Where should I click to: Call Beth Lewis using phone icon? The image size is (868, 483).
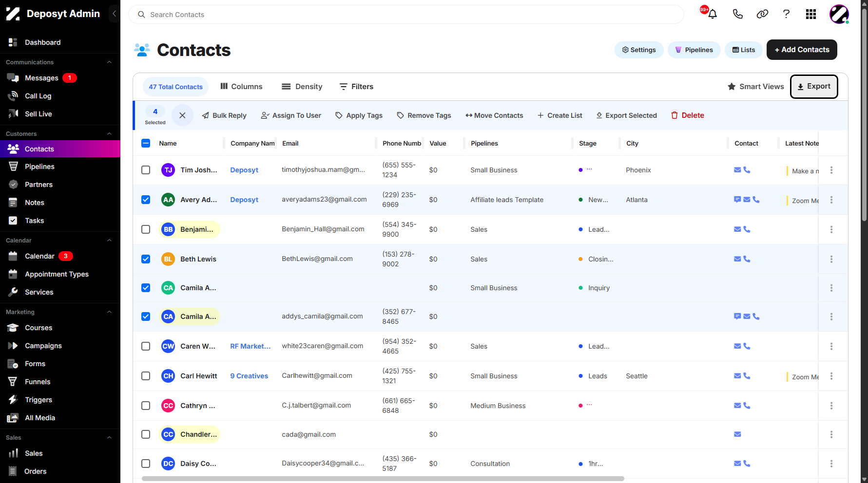[747, 259]
